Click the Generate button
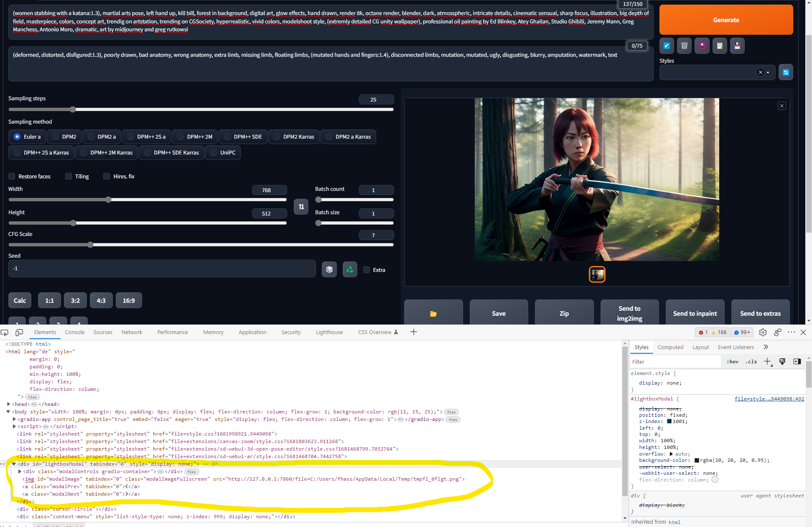The image size is (812, 527). [x=726, y=20]
